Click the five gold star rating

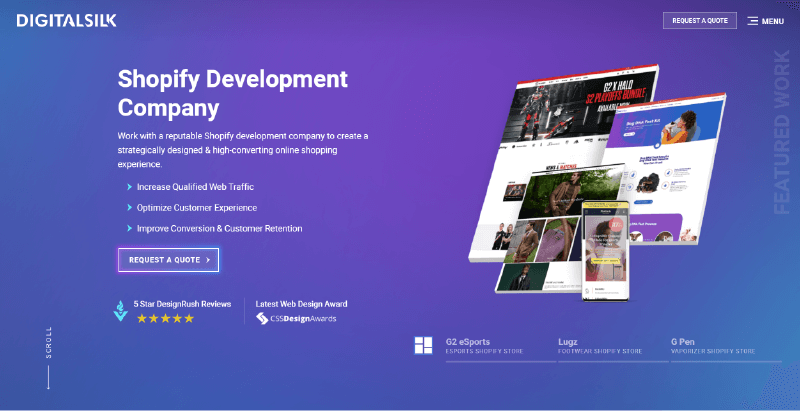[165, 319]
